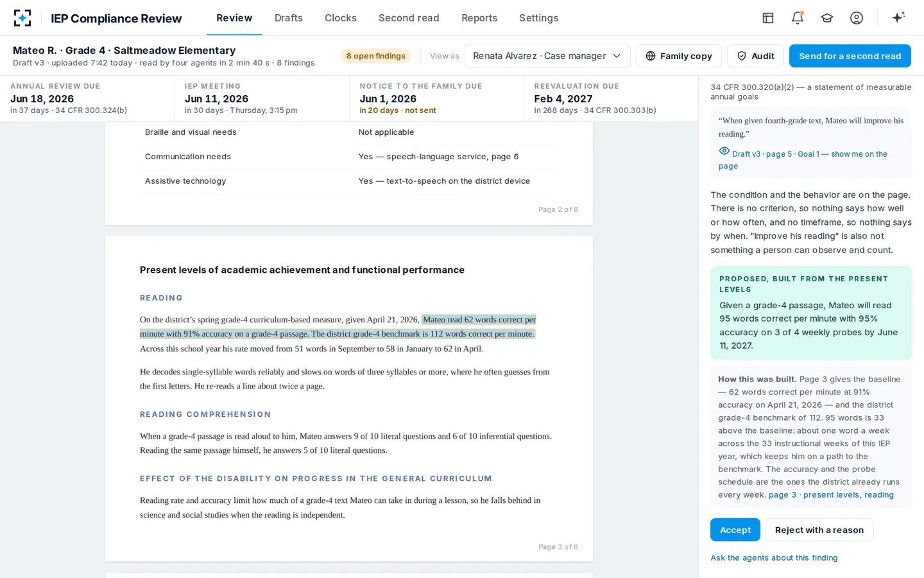Go to the Clocks tab

coord(341,18)
